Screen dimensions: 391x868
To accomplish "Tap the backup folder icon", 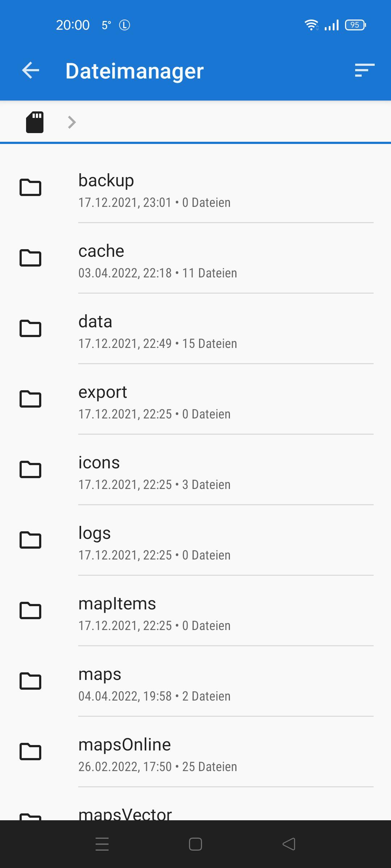I will pos(30,187).
